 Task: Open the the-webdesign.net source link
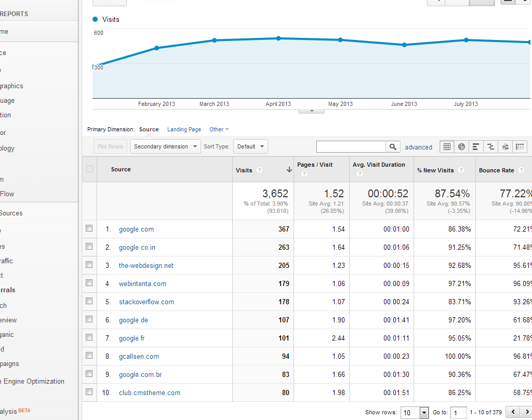146,265
